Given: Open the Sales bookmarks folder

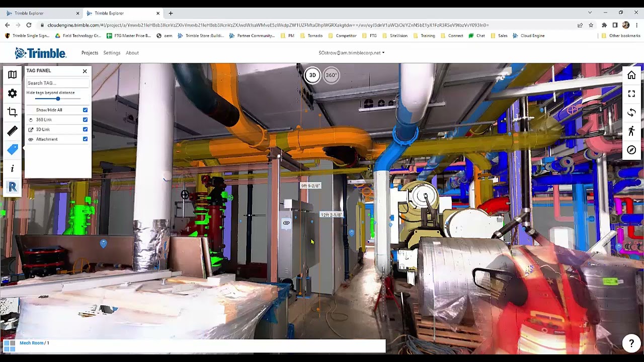Looking at the screenshot, I should [499, 36].
